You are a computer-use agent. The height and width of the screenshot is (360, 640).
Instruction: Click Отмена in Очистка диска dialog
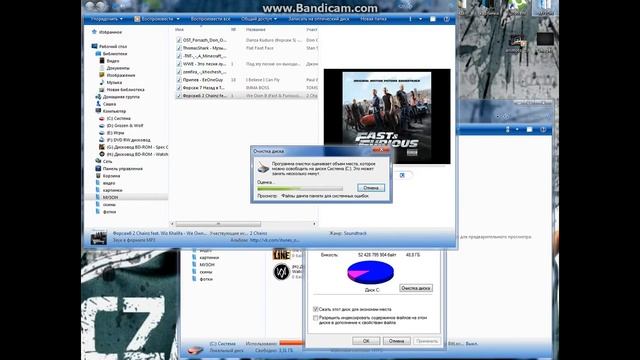371,188
